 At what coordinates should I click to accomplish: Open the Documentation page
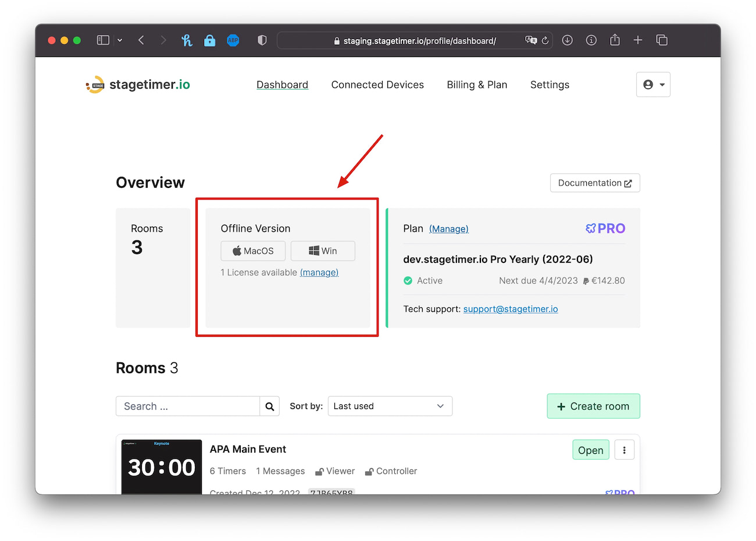tap(594, 183)
